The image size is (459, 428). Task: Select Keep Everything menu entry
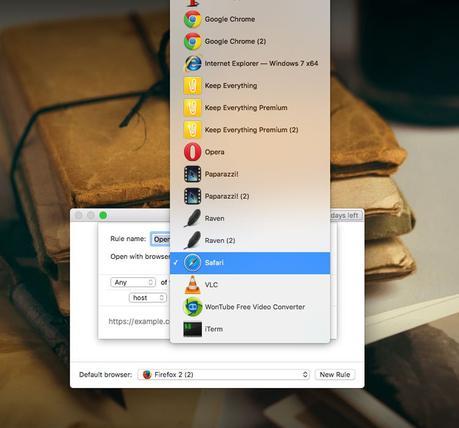[x=250, y=85]
